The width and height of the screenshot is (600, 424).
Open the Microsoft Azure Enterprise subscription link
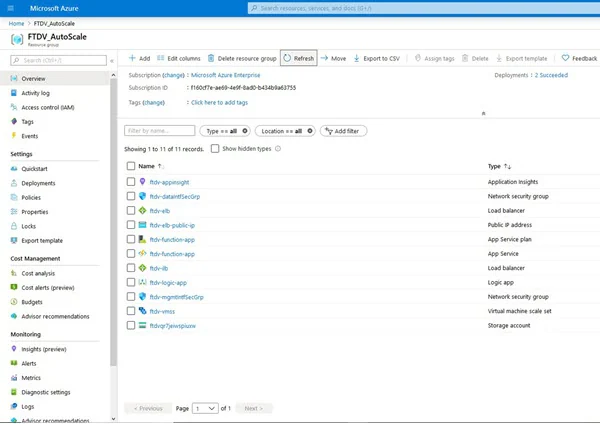pos(225,75)
